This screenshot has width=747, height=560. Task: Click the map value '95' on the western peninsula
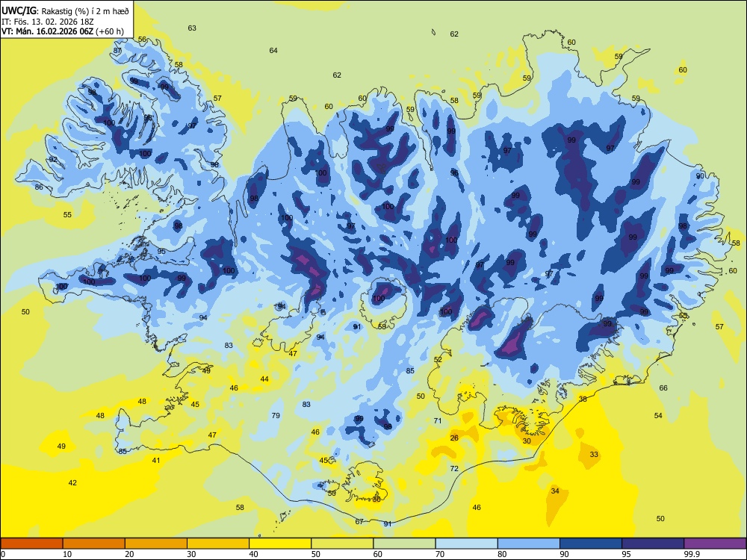[161, 252]
